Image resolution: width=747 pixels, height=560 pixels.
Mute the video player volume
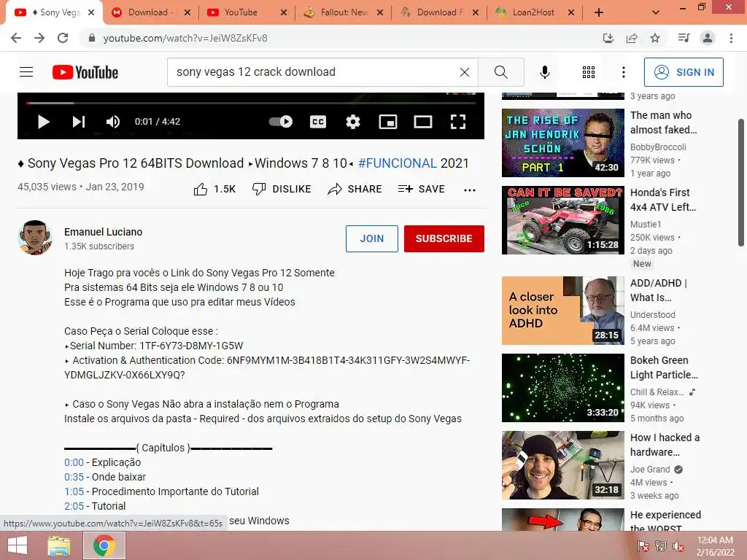tap(113, 122)
